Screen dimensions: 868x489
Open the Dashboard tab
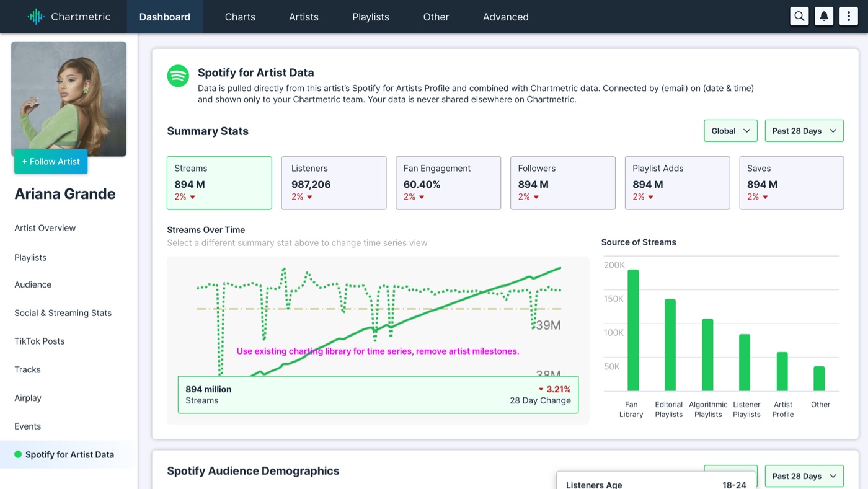click(x=165, y=17)
